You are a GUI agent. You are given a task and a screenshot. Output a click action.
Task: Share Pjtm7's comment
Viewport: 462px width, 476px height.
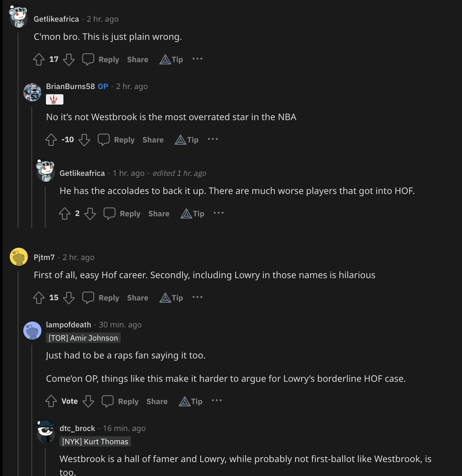137,298
